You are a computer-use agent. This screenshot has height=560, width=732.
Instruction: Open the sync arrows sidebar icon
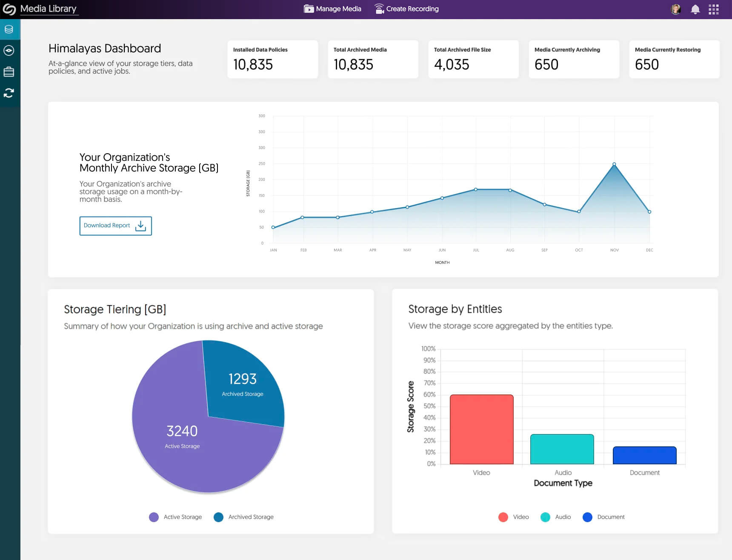tap(9, 93)
